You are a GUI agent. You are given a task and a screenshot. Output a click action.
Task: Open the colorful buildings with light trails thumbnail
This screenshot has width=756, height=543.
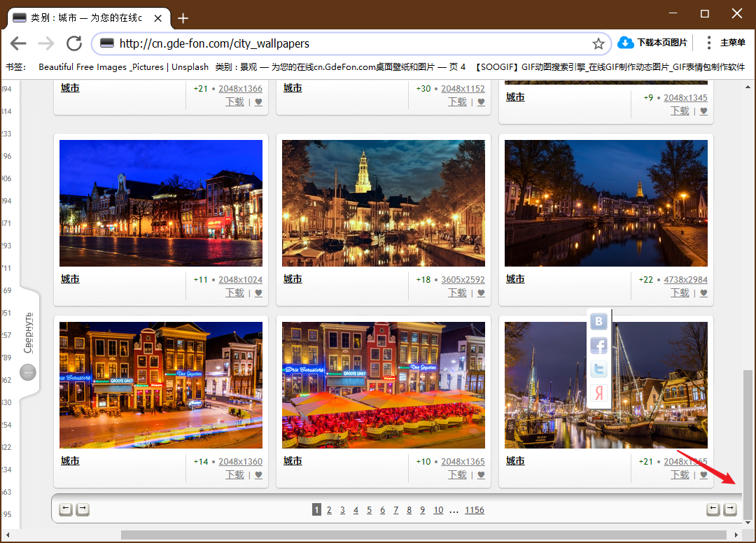click(x=161, y=385)
